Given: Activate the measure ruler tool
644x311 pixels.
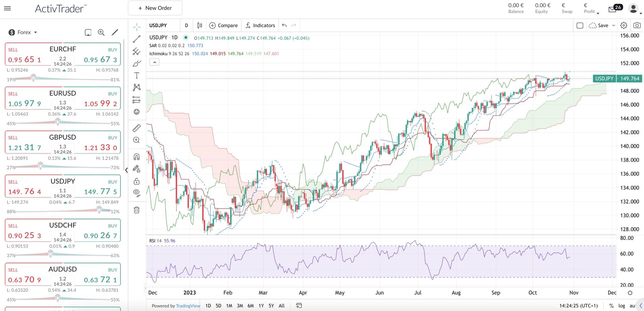Looking at the screenshot, I should (x=137, y=128).
